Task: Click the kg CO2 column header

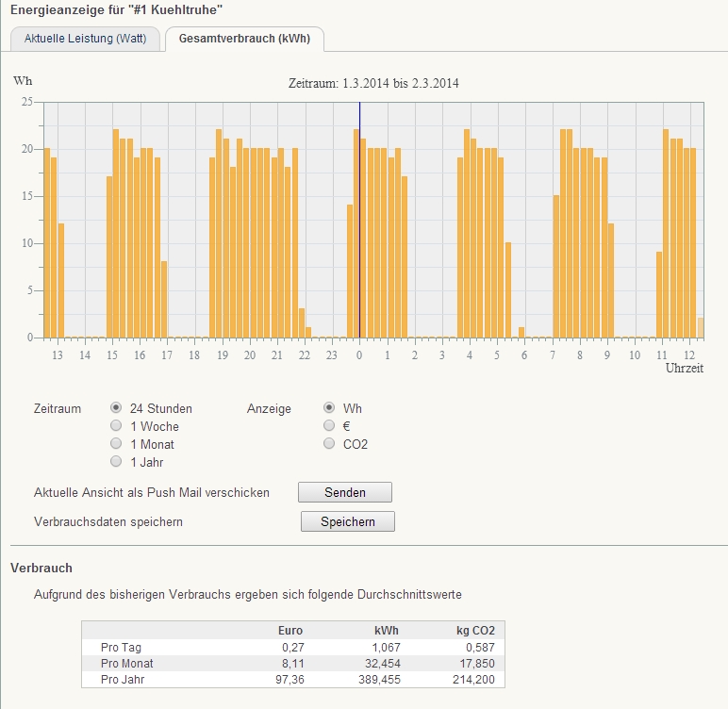Action: coord(473,631)
